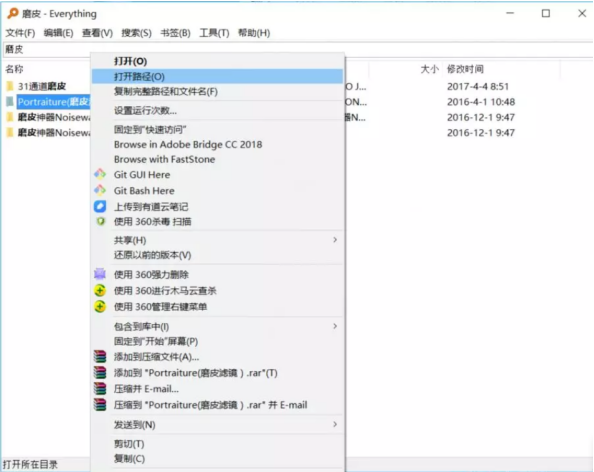Click the folder icon of Portraiture row
594x472 pixels.
coord(10,102)
